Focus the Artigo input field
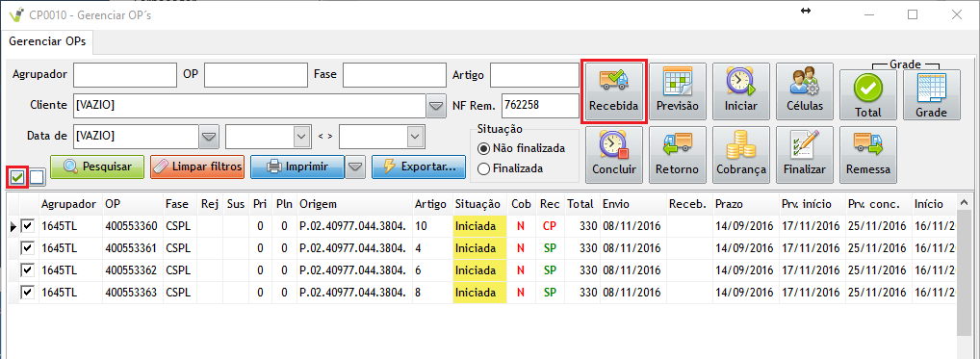The height and width of the screenshot is (359, 980). click(534, 75)
